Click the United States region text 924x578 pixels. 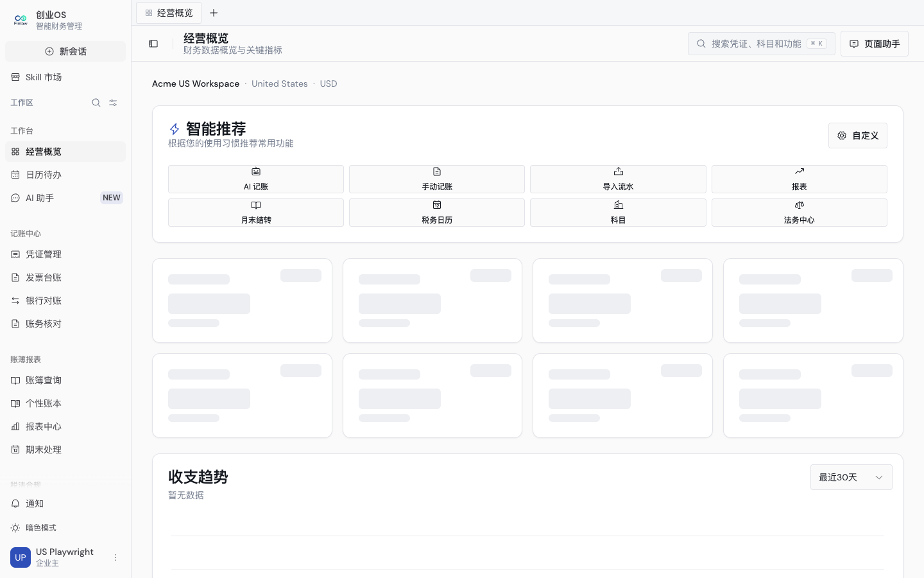pyautogui.click(x=280, y=83)
